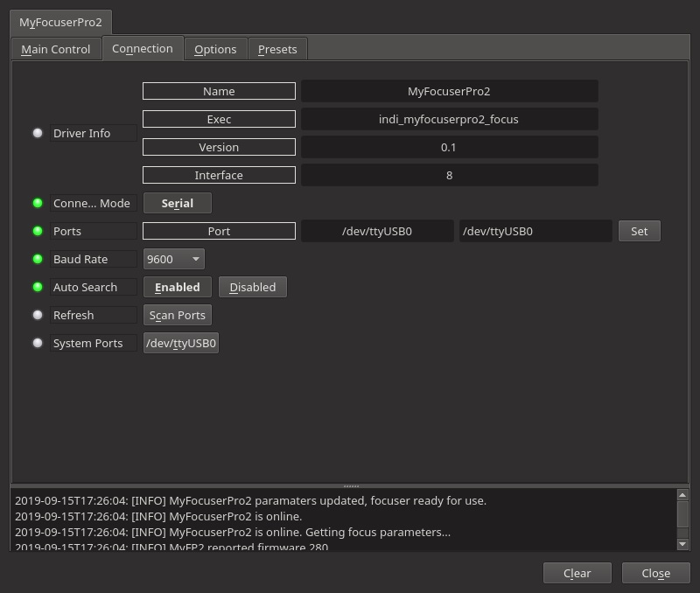
Task: Click the 'Getting focus parameters' log line
Action: point(233,532)
